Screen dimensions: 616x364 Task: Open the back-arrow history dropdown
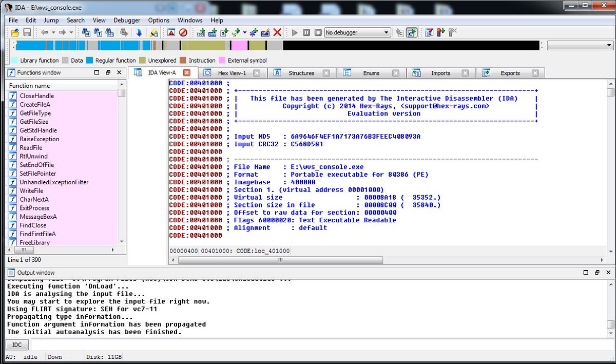point(53,32)
